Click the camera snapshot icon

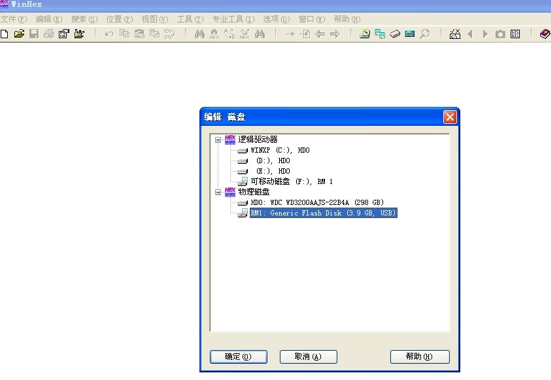tap(500, 34)
